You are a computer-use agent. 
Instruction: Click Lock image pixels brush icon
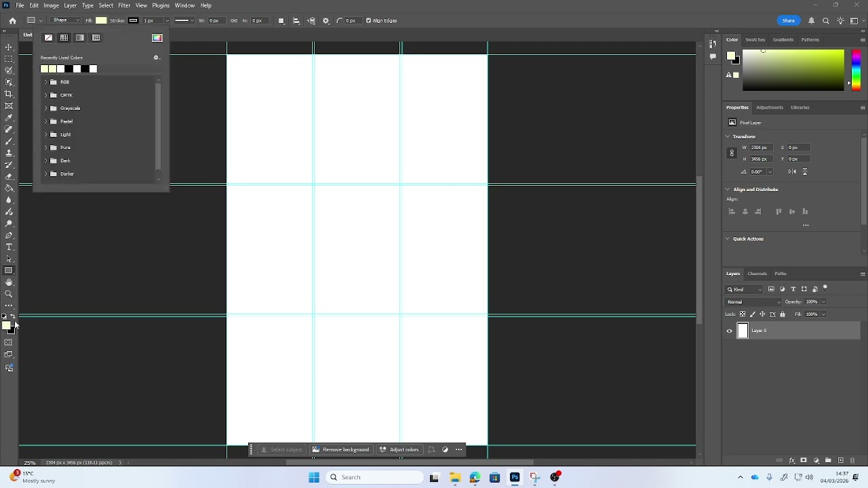click(753, 314)
